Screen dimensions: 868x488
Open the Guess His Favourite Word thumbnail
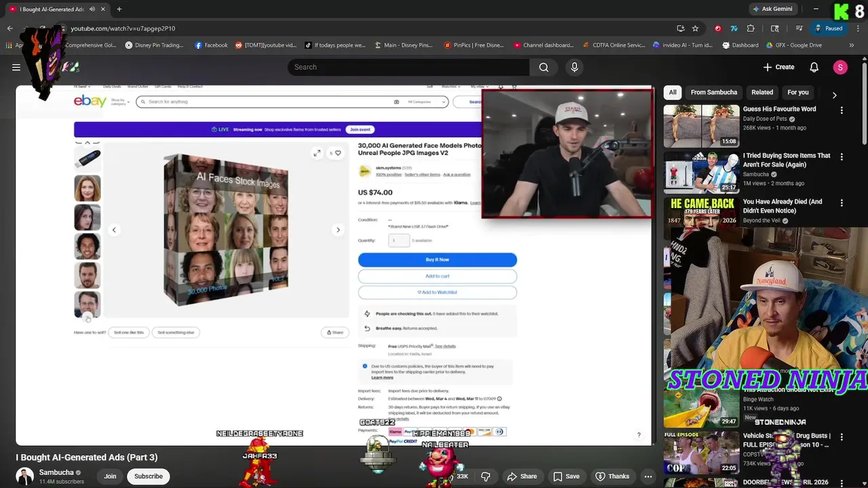click(x=701, y=126)
